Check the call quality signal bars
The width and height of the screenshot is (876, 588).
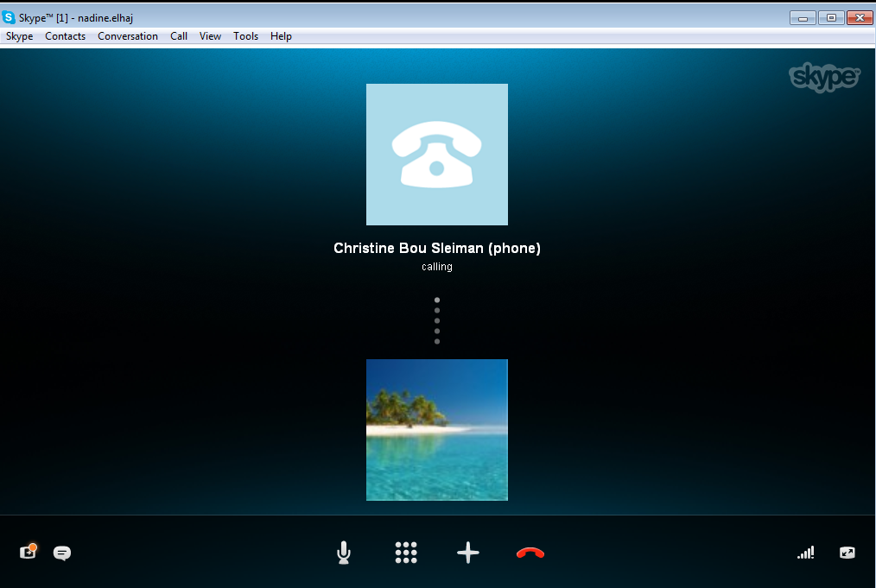click(x=805, y=553)
